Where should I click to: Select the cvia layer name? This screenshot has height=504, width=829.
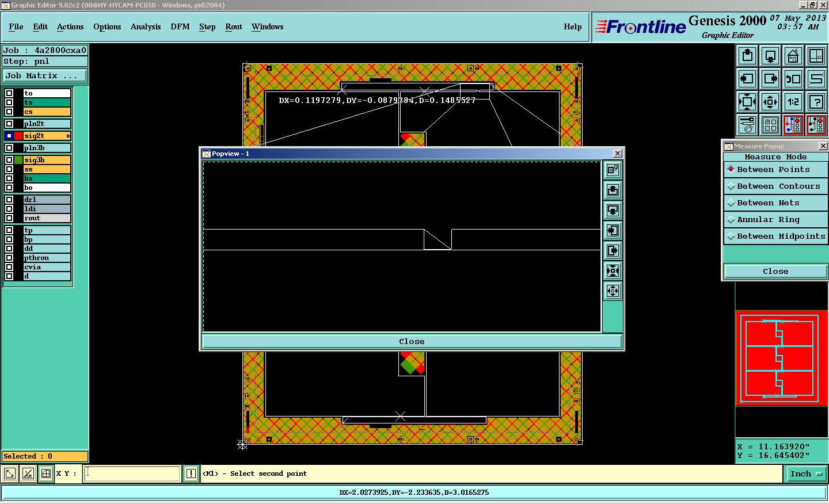point(47,267)
